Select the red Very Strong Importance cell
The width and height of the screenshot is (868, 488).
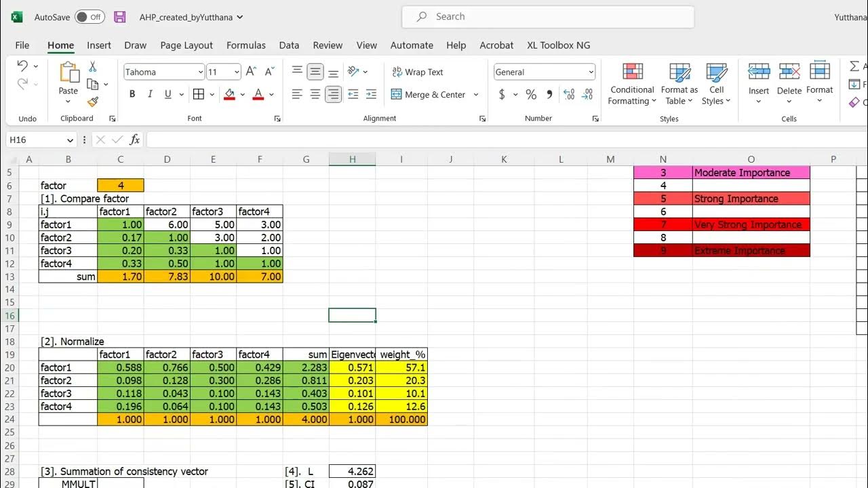click(x=751, y=224)
